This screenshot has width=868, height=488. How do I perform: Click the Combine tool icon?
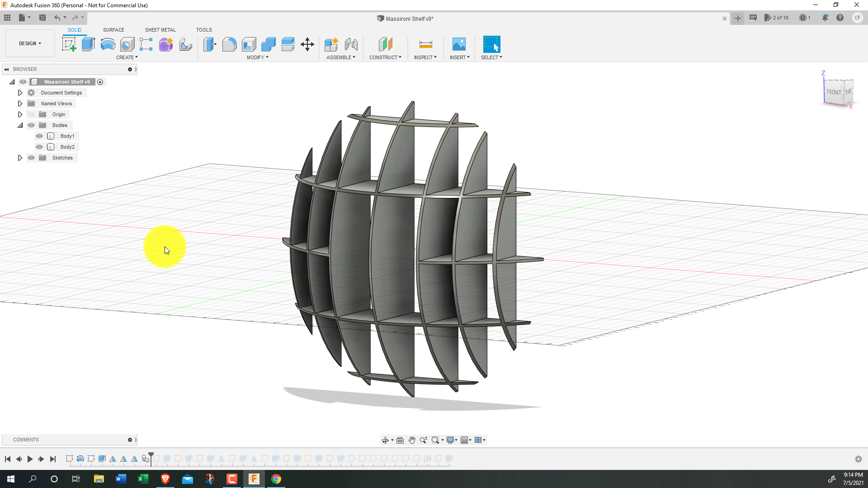click(x=269, y=44)
